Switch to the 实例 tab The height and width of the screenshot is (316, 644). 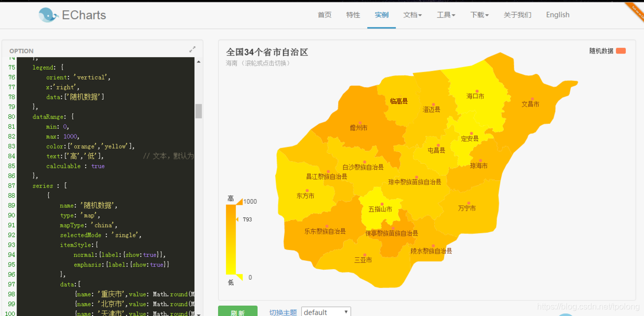pos(381,15)
